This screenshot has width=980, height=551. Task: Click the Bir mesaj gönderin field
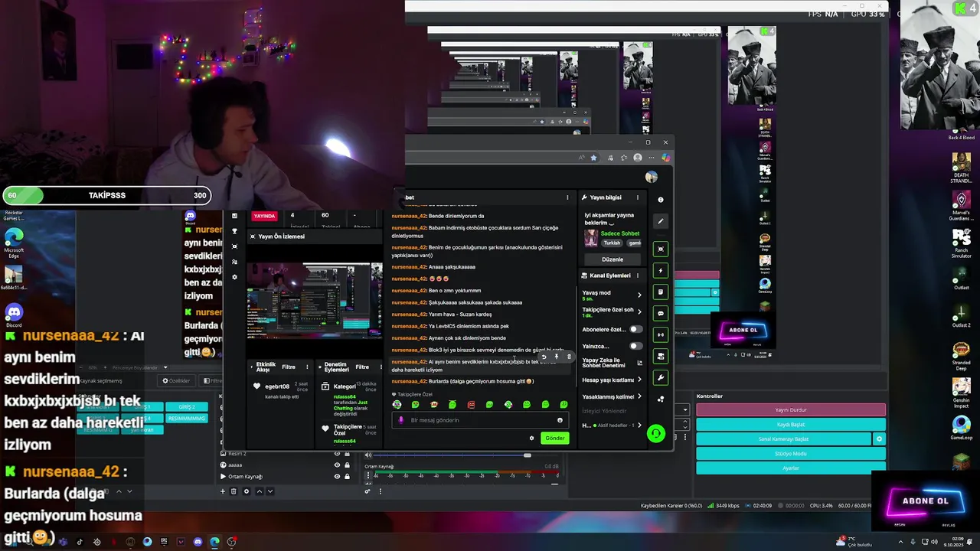tap(479, 420)
